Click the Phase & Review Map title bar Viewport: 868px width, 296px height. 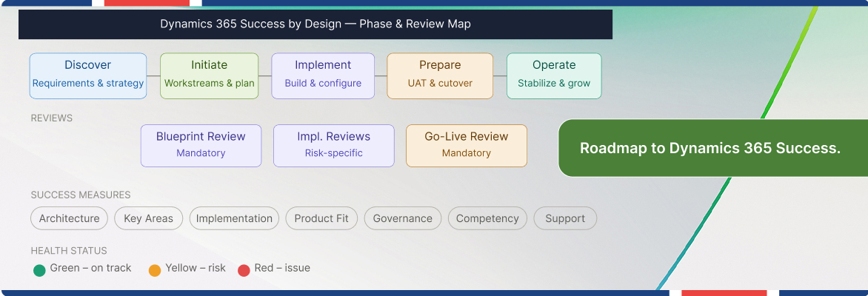(316, 24)
